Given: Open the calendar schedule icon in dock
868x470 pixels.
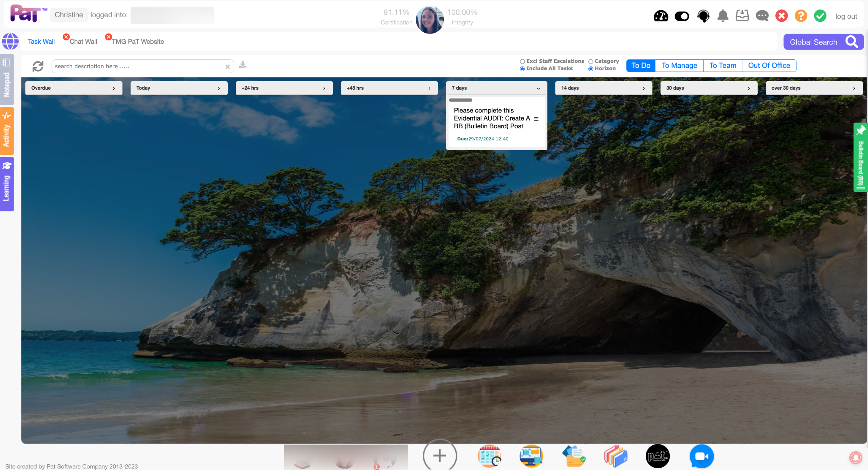Looking at the screenshot, I should coord(489,456).
